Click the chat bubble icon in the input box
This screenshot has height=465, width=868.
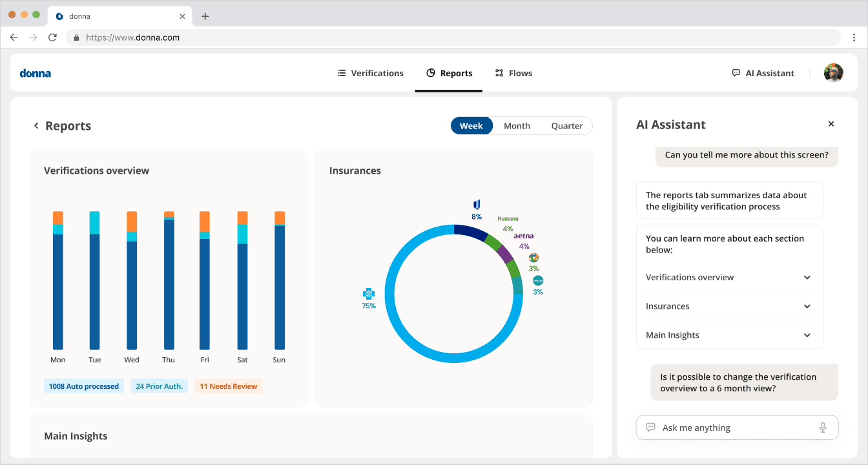651,428
